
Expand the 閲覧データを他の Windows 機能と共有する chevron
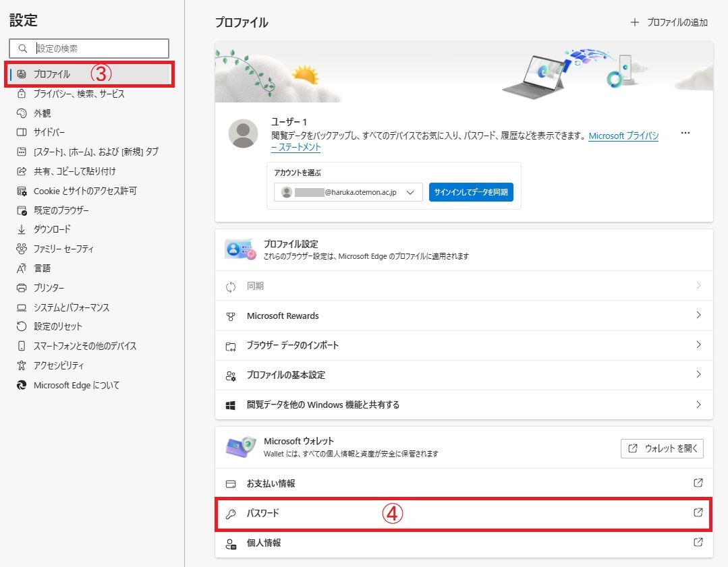[699, 405]
